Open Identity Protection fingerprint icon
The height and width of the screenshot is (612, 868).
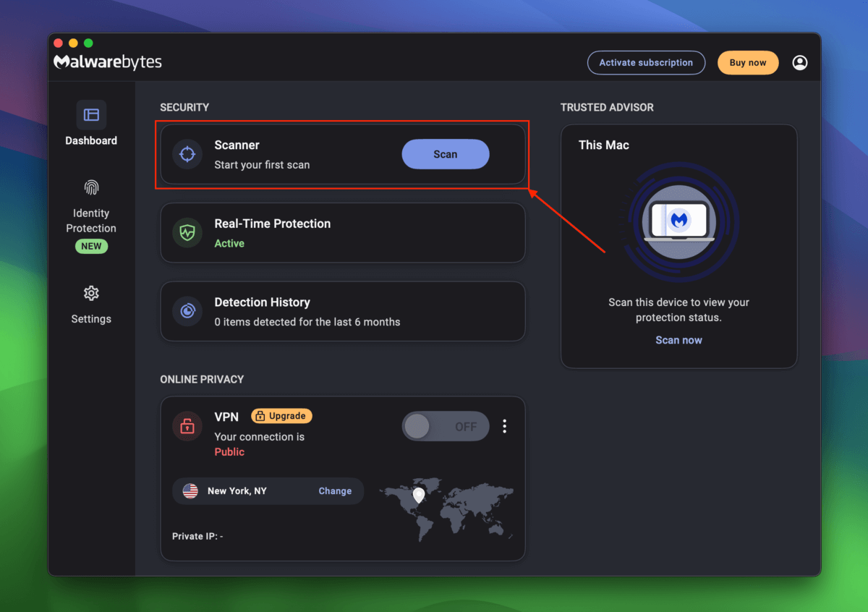(x=91, y=187)
